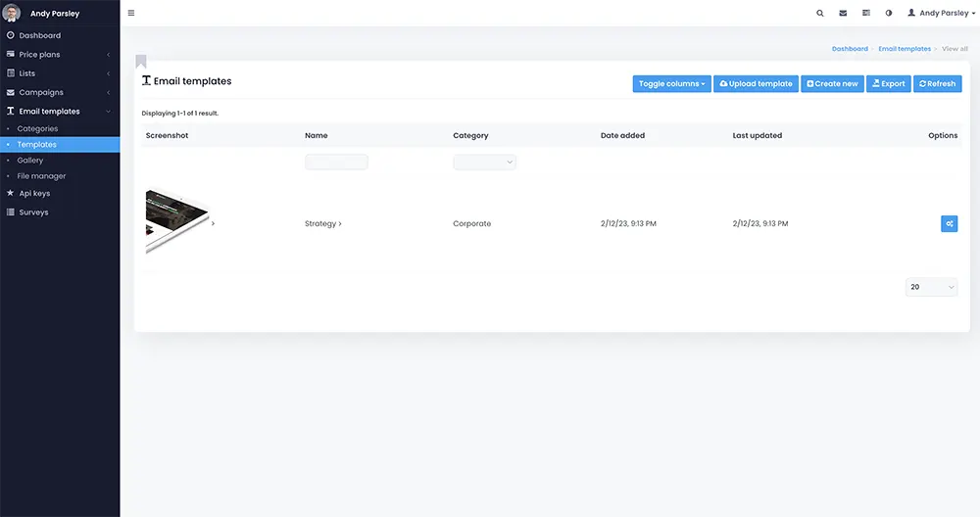Open Categories submenu item
980x517 pixels.
[x=60, y=128]
